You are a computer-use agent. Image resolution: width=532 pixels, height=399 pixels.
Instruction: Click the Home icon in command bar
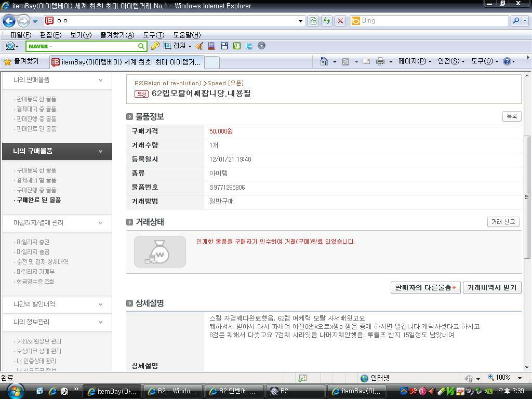(324, 61)
